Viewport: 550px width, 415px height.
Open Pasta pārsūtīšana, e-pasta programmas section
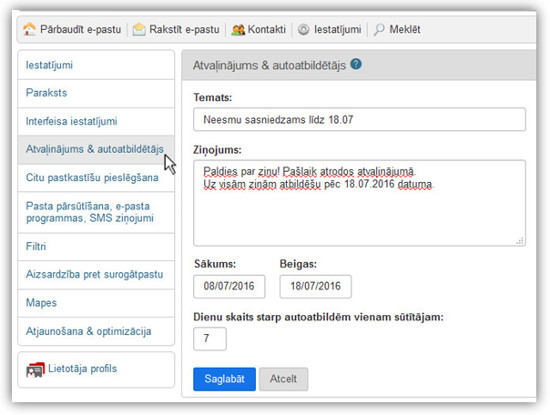(x=96, y=212)
